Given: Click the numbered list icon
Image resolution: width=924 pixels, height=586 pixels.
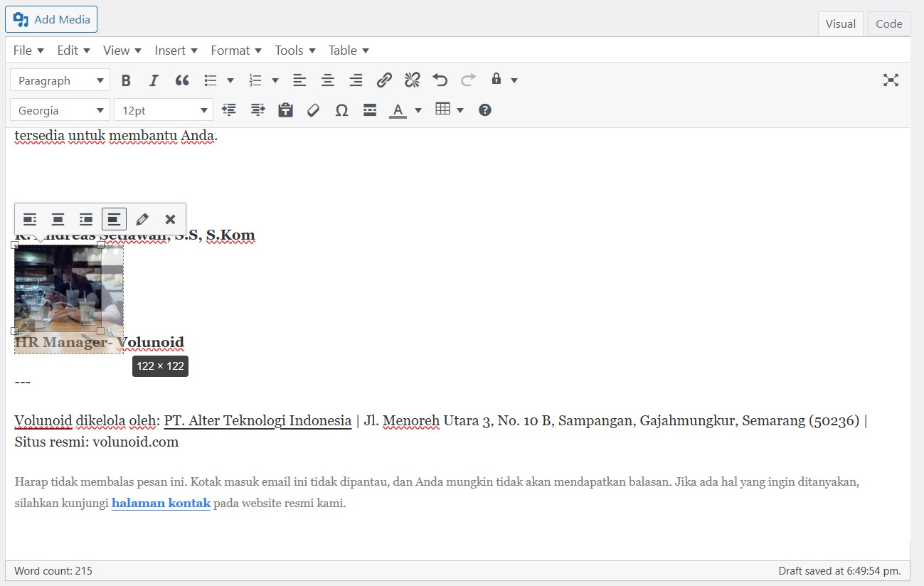Looking at the screenshot, I should tap(255, 80).
